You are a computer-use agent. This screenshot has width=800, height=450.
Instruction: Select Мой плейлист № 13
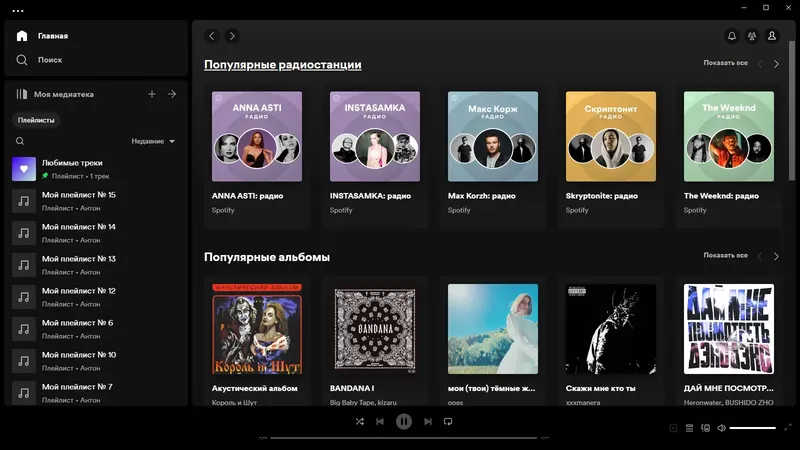97,265
